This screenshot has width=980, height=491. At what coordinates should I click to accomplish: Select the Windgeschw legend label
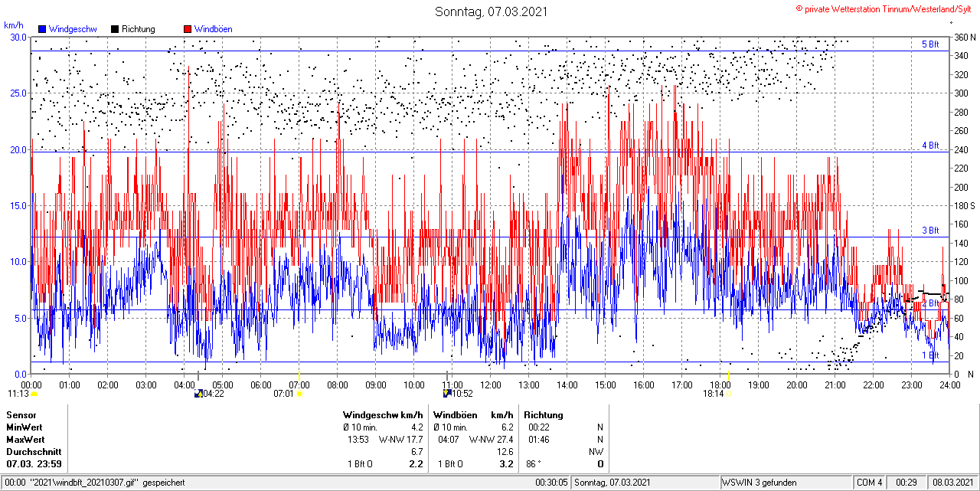pyautogui.click(x=73, y=29)
